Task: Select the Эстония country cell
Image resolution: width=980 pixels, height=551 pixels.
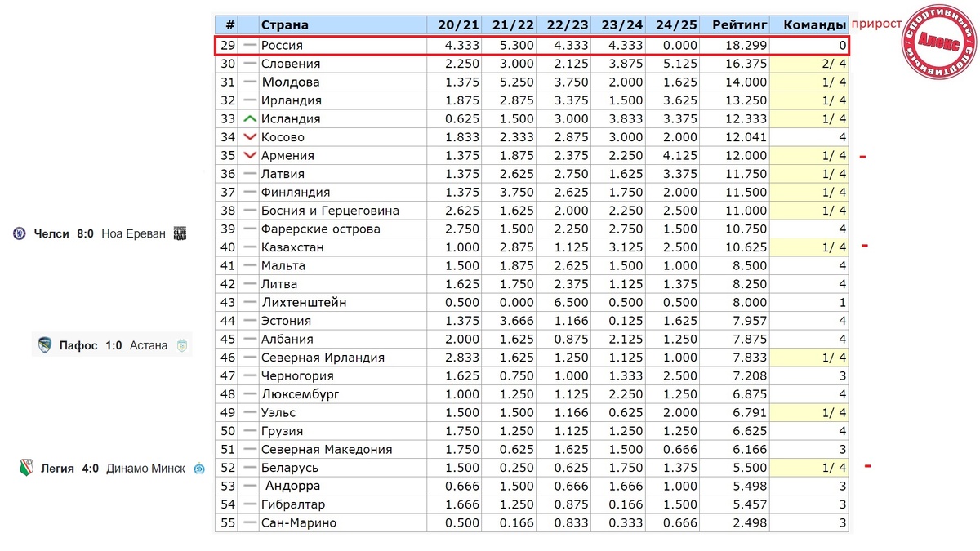Action: tap(343, 321)
